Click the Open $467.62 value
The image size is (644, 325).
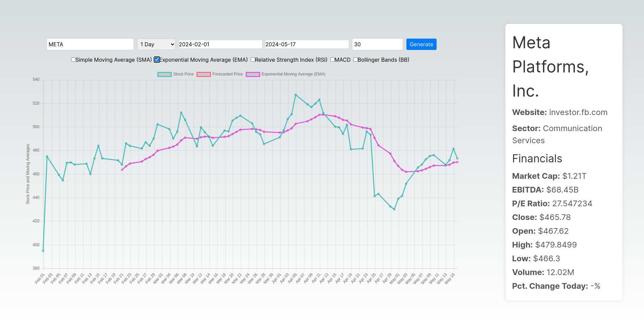pos(553,231)
